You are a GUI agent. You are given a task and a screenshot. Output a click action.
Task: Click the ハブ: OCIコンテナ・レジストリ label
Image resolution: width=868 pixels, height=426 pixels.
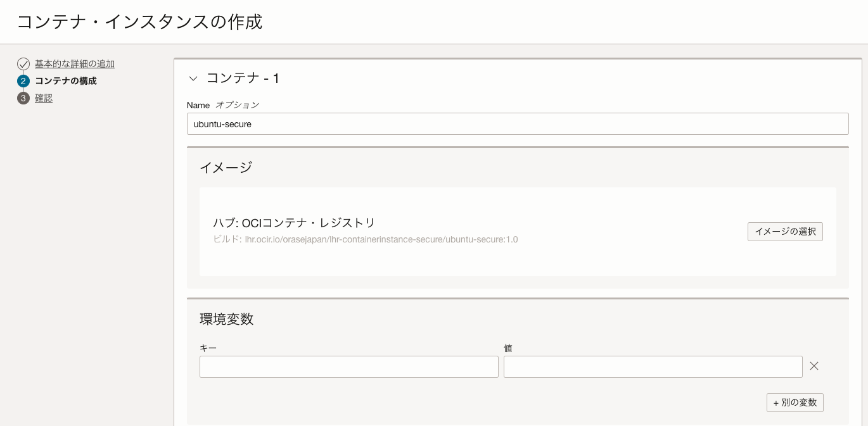294,223
